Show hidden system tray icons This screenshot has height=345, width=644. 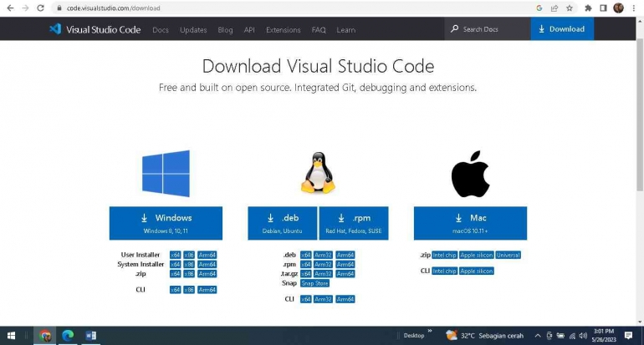coord(538,336)
